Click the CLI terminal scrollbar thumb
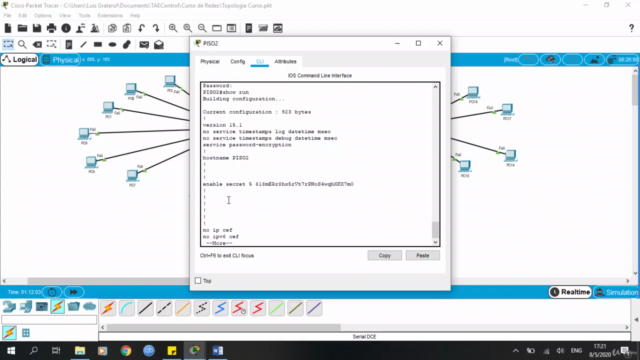640x360 pixels. [435, 229]
